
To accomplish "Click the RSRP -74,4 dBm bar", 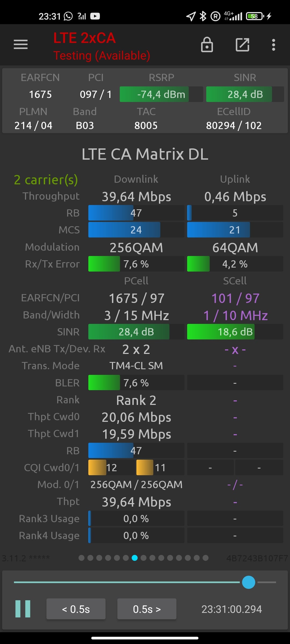I will coord(161,94).
